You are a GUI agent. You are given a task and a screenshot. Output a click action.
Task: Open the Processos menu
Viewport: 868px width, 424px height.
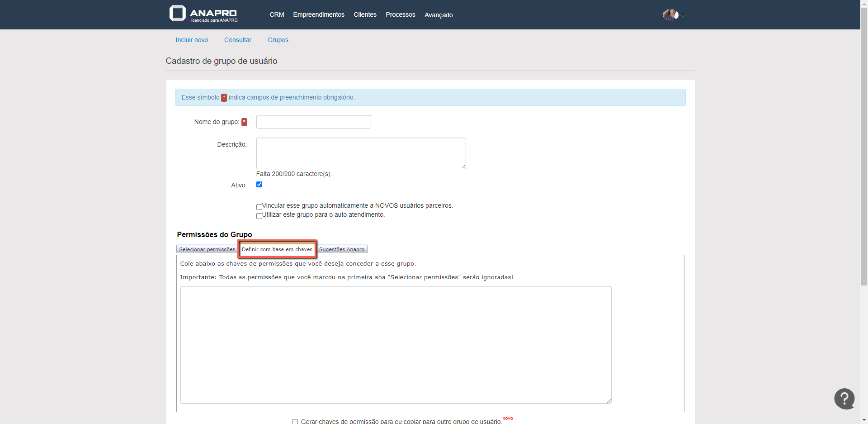pyautogui.click(x=400, y=15)
